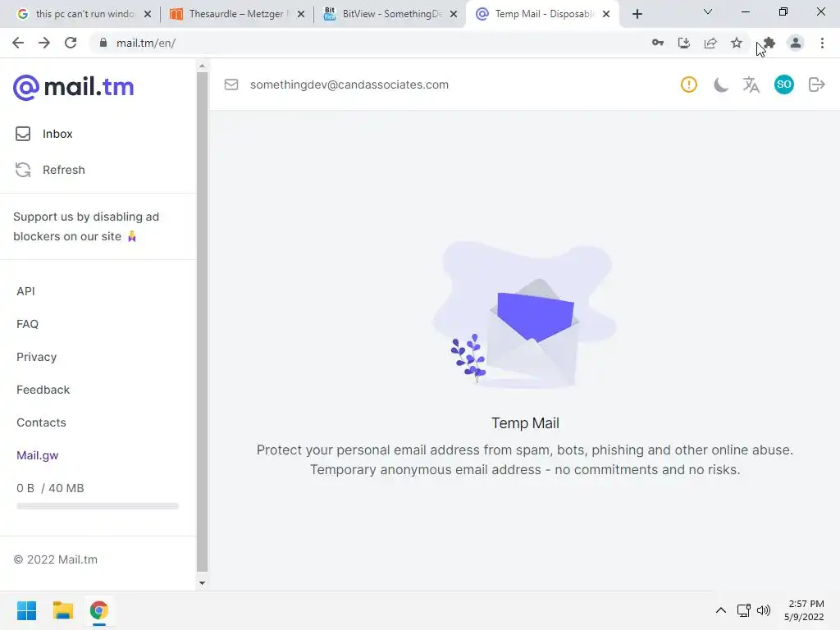
Task: Click the sidebar scrollbar down arrow
Action: (202, 583)
